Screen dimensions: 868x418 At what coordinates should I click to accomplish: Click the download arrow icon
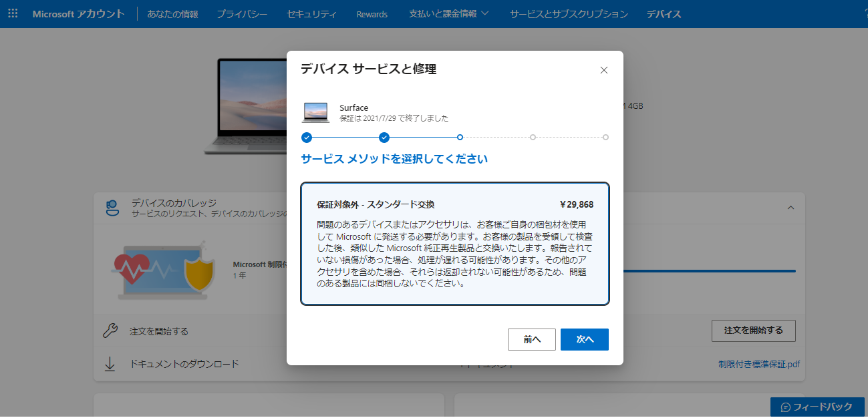[x=110, y=364]
